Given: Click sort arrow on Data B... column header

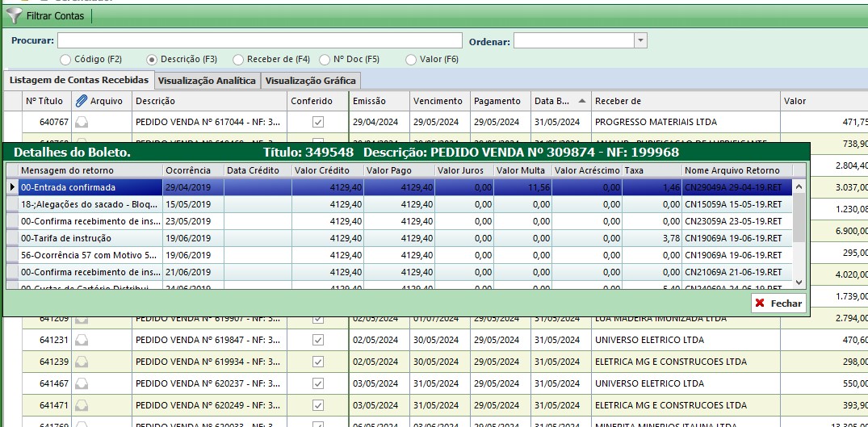Looking at the screenshot, I should pos(582,101).
